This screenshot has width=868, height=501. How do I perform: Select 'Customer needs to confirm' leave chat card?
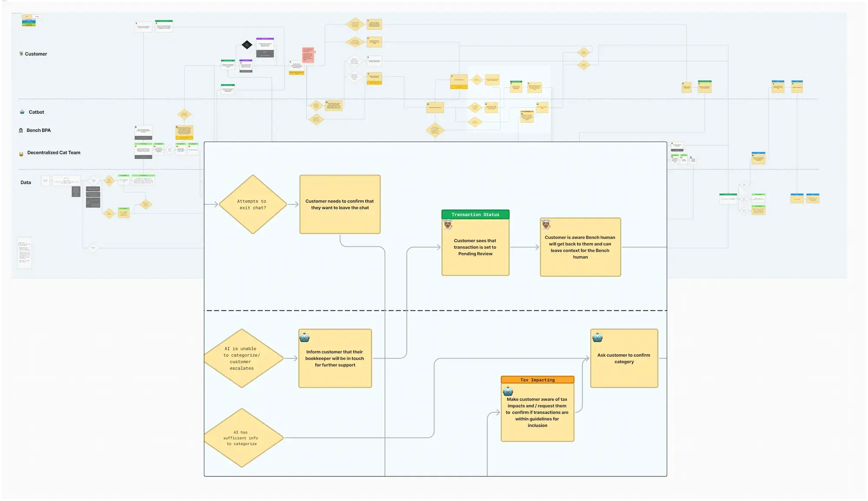click(340, 204)
